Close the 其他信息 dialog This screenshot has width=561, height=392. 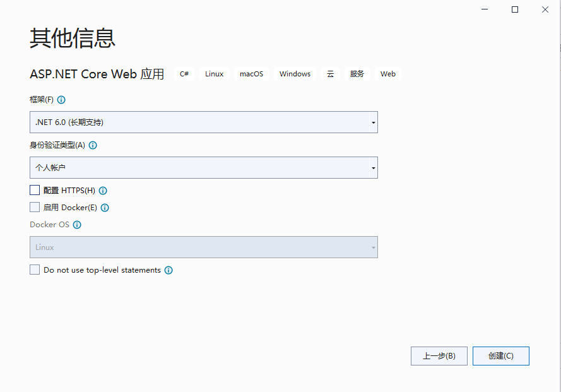point(545,9)
